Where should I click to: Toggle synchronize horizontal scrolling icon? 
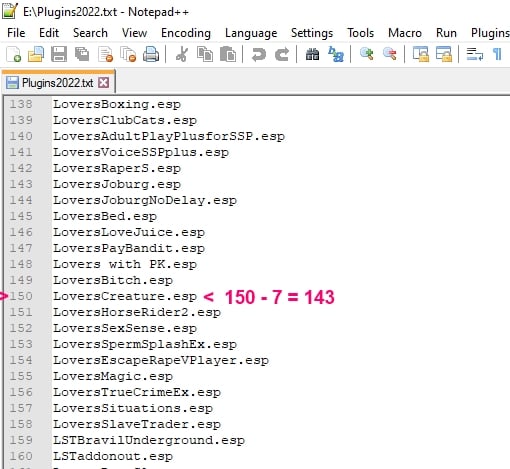point(444,54)
